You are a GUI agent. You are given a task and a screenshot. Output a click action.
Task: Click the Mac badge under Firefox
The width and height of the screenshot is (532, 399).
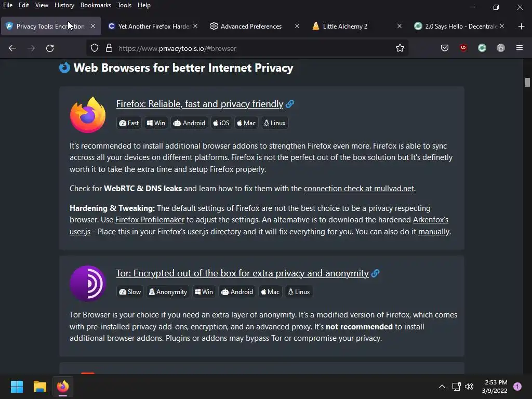click(246, 123)
